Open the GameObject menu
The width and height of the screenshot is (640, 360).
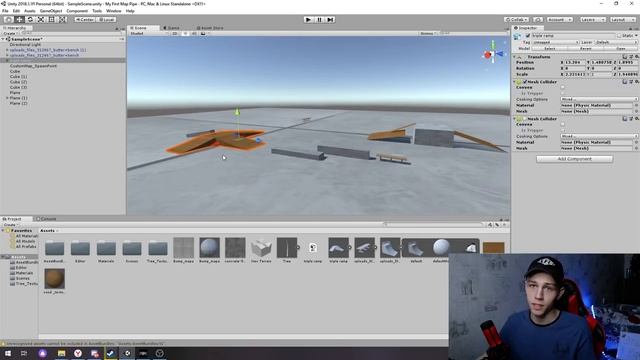tap(51, 11)
